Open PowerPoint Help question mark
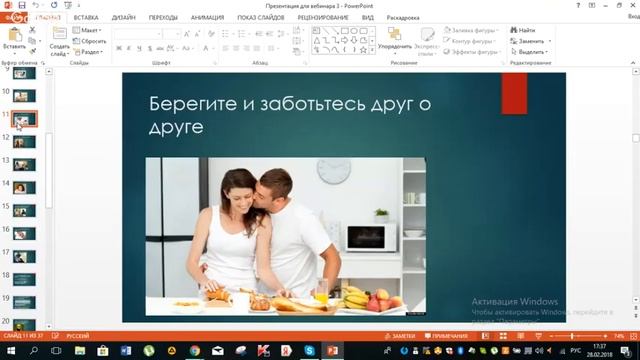Image resolution: width=640 pixels, height=360 pixels. point(578,5)
